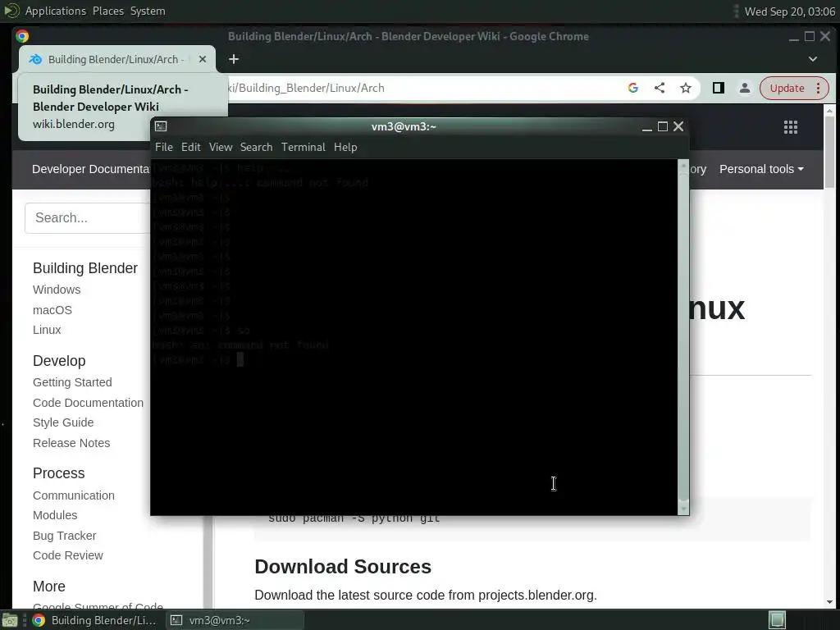Open the Linux build link
This screenshot has height=630, width=840.
tap(47, 330)
